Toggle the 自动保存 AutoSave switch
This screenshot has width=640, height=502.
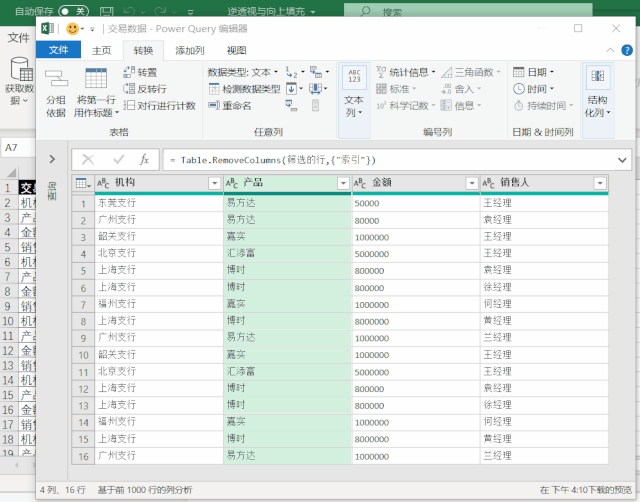(x=75, y=11)
